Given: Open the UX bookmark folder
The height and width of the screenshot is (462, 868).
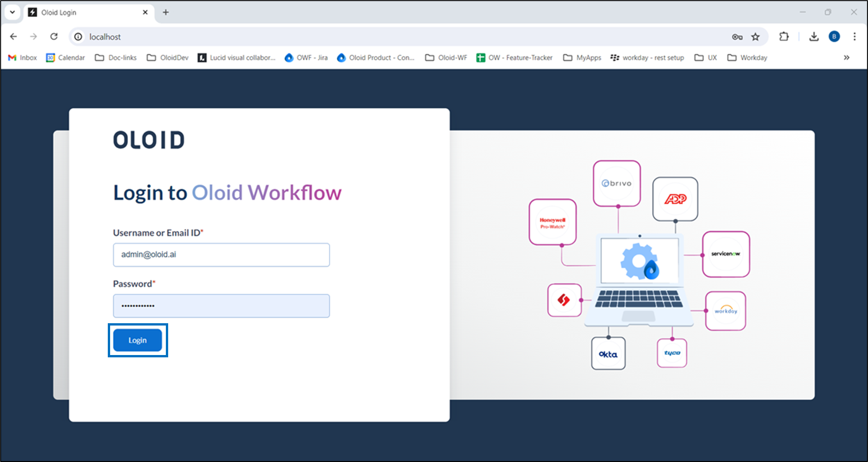Looking at the screenshot, I should 706,58.
